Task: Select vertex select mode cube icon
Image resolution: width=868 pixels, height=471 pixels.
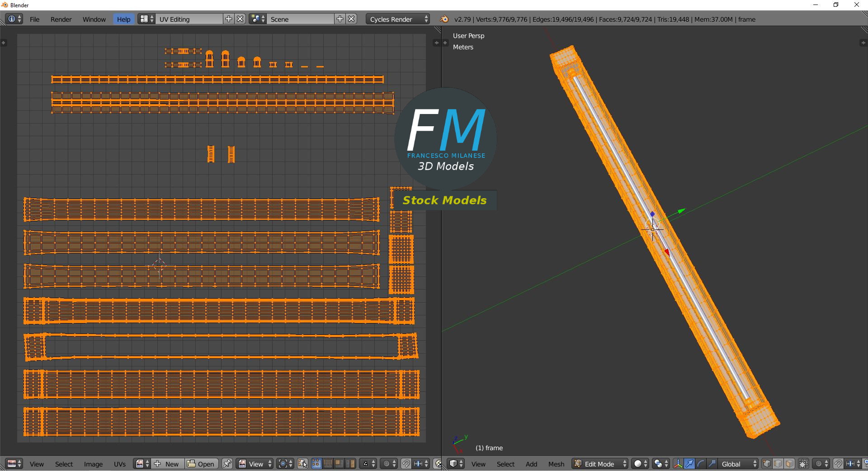Action: 767,464
